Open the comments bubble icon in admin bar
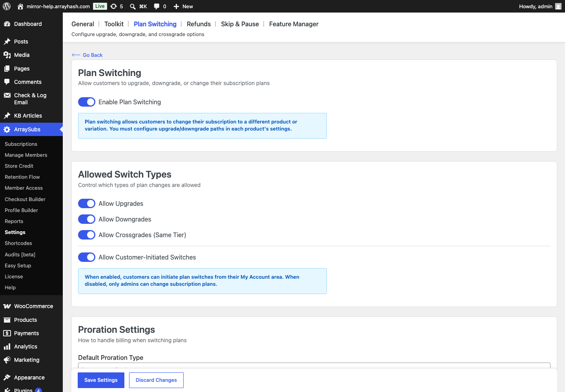Image resolution: width=565 pixels, height=392 pixels. pos(157,6)
